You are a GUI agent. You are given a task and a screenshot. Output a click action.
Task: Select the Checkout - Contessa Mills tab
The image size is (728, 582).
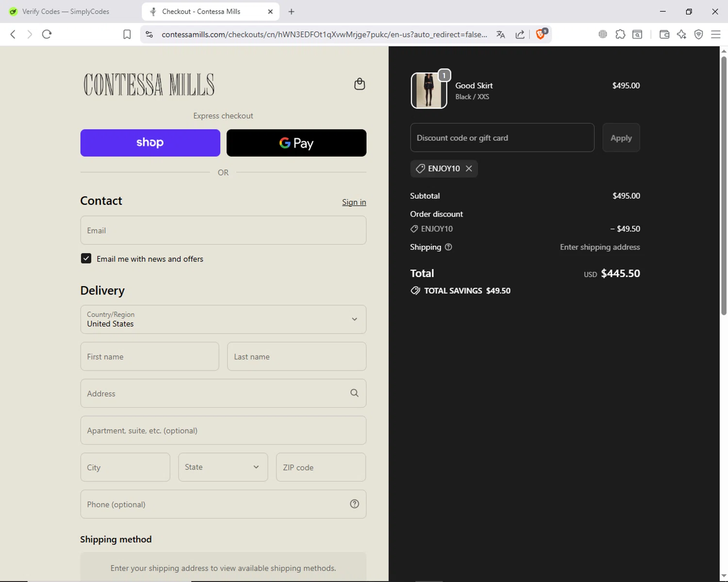[x=211, y=12]
